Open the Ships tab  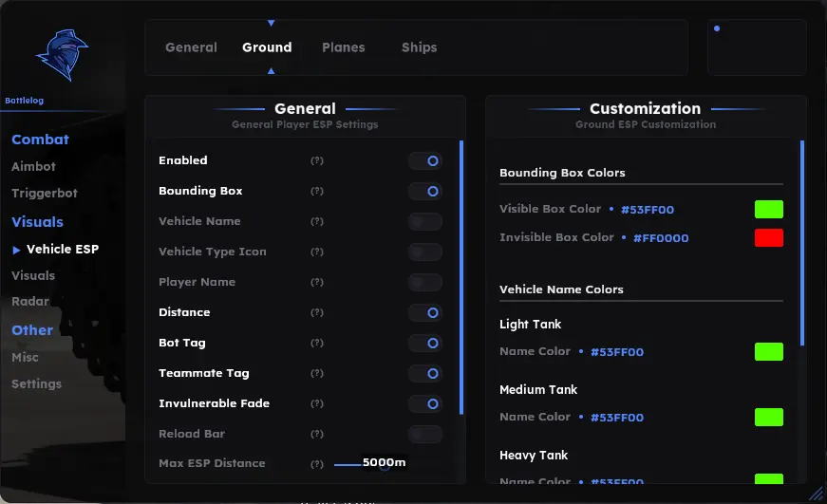[x=420, y=47]
